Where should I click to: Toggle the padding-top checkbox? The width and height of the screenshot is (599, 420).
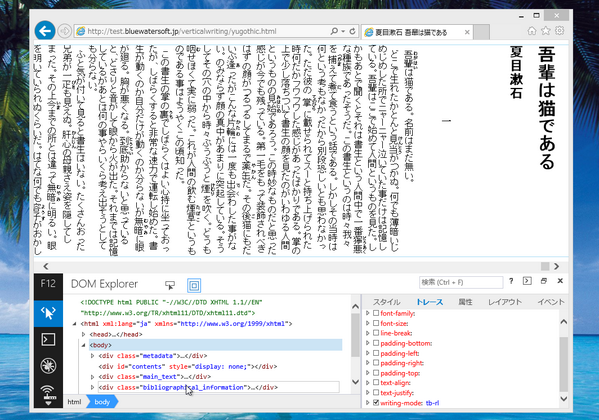(376, 373)
